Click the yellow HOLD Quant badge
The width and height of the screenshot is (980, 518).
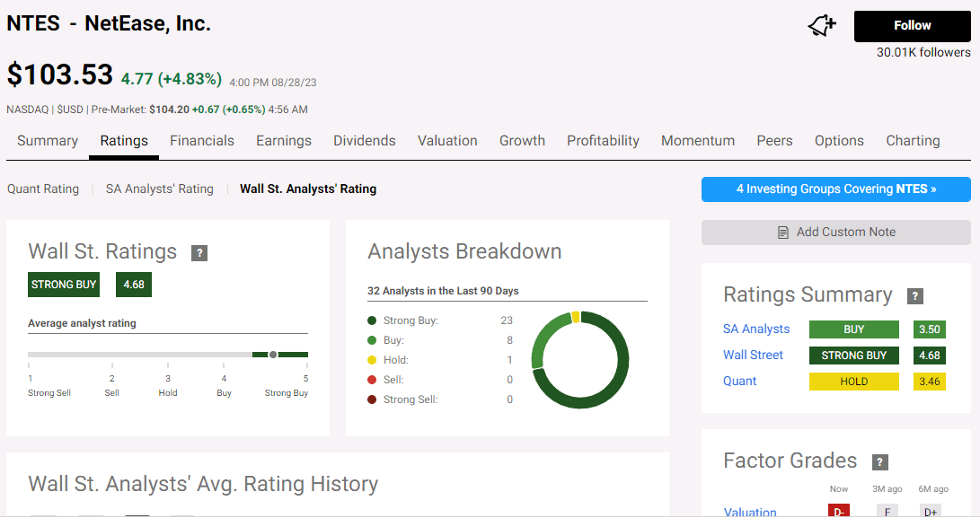coord(853,381)
